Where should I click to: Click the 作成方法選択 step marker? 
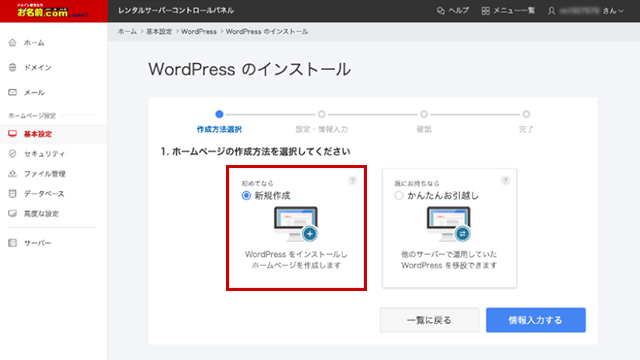click(219, 114)
